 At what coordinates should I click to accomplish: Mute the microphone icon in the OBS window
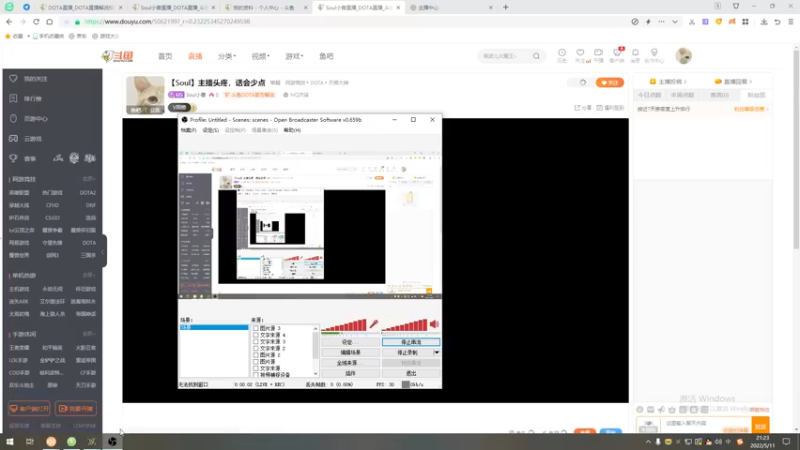tap(374, 324)
